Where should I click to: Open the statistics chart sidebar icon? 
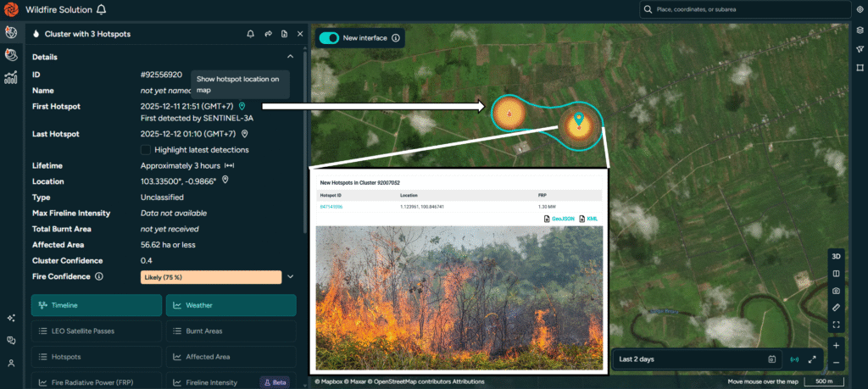tap(11, 78)
